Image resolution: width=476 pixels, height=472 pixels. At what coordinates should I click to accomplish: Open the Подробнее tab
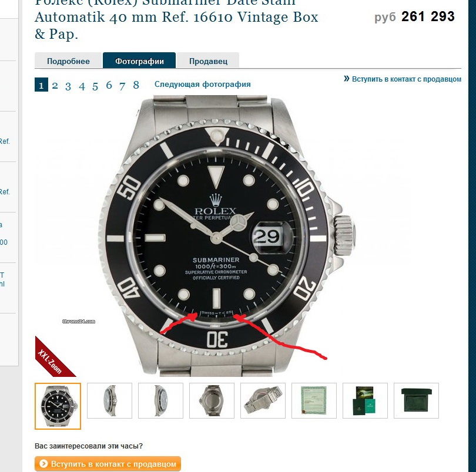coord(68,61)
